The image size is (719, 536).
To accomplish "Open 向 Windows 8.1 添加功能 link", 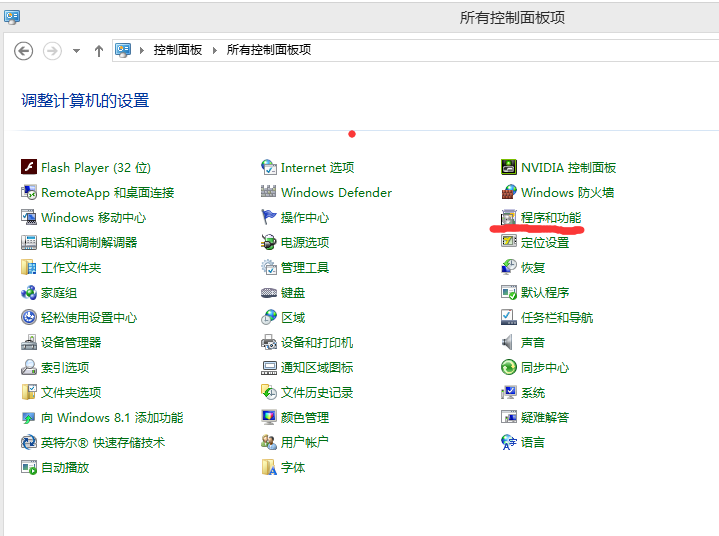I will click(x=112, y=417).
